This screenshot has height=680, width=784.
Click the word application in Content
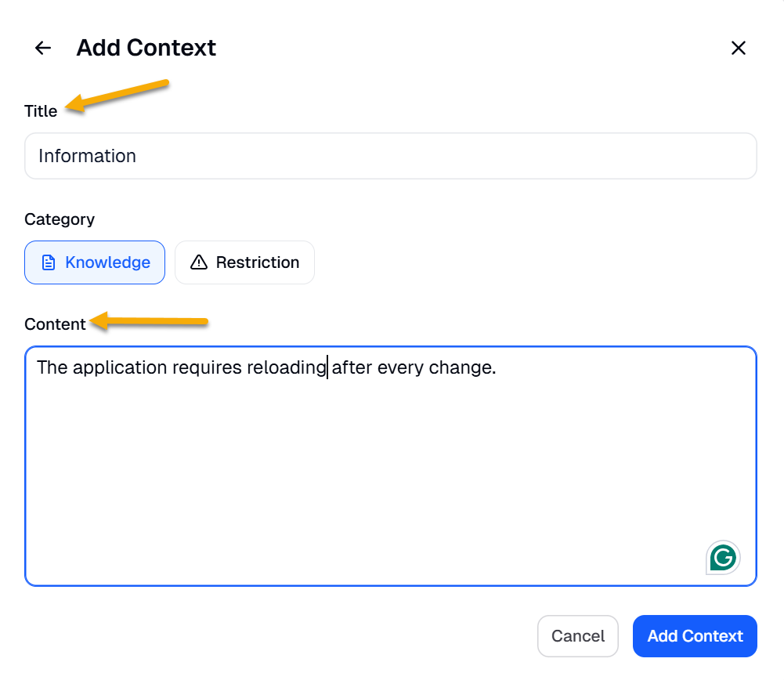pyautogui.click(x=120, y=367)
